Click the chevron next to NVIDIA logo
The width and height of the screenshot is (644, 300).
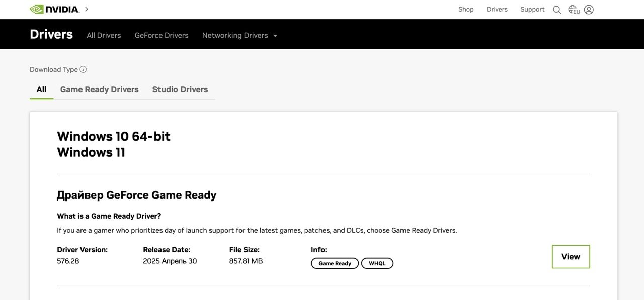[87, 9]
